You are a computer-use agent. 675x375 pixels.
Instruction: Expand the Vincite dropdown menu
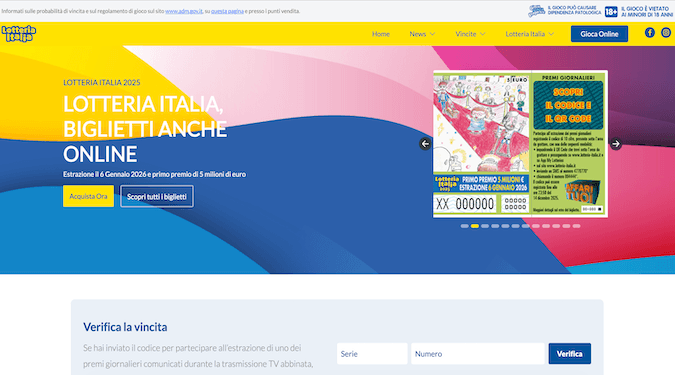pyautogui.click(x=470, y=34)
